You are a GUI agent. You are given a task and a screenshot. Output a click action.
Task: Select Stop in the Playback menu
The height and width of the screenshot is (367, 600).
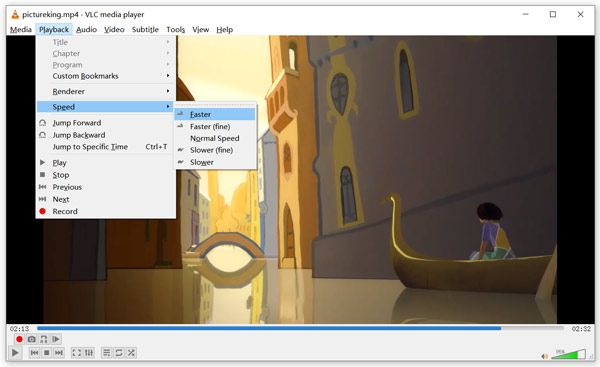(x=106, y=175)
